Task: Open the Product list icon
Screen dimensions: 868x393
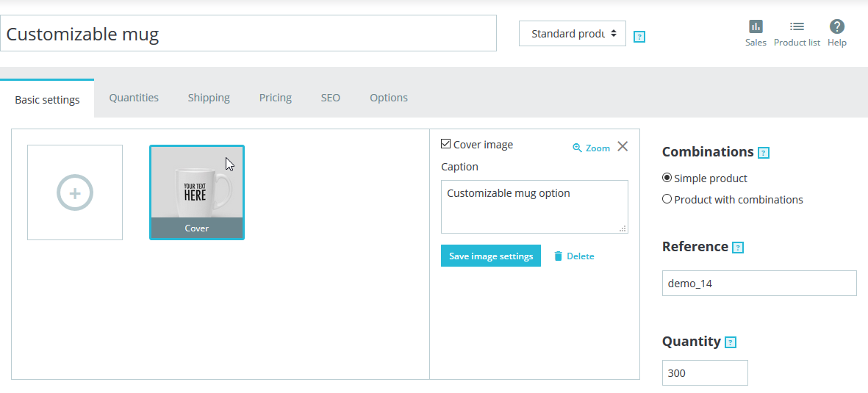Action: tap(797, 28)
